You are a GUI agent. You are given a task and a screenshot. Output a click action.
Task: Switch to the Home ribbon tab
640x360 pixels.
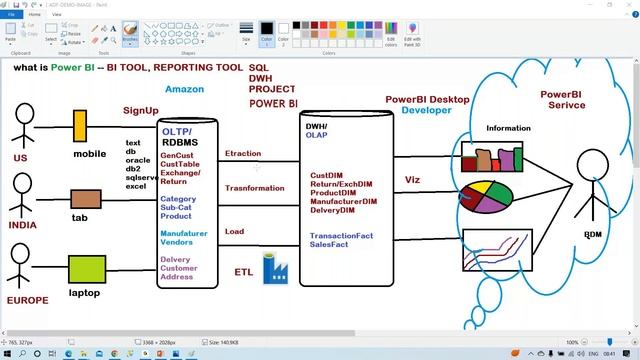click(x=35, y=14)
